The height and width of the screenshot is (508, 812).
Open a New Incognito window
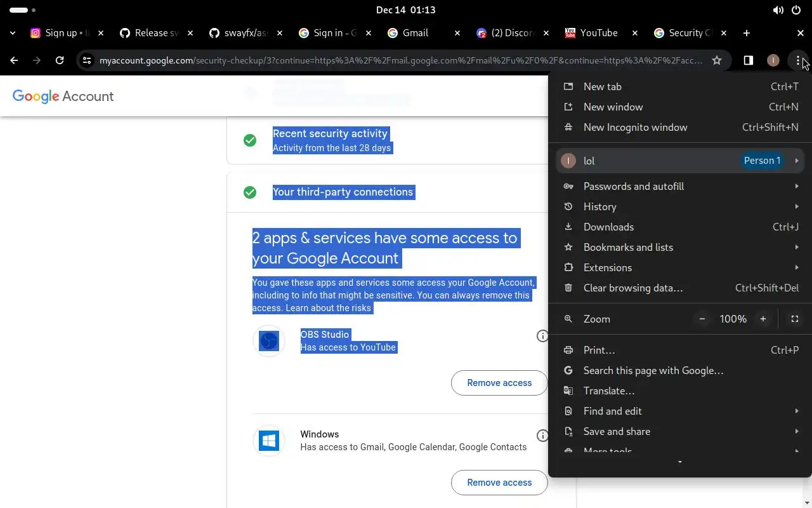[680, 127]
